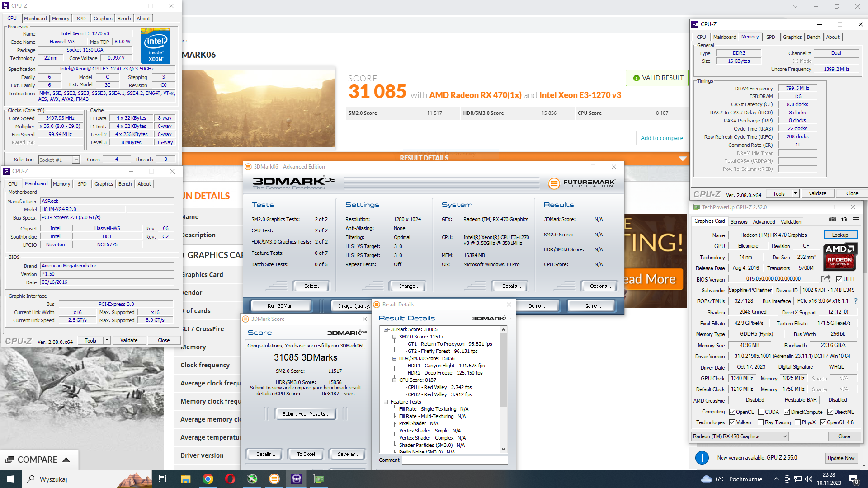Click the AMD Radeon Graphics logo in GPU-Z
868x488 pixels.
coord(840,256)
